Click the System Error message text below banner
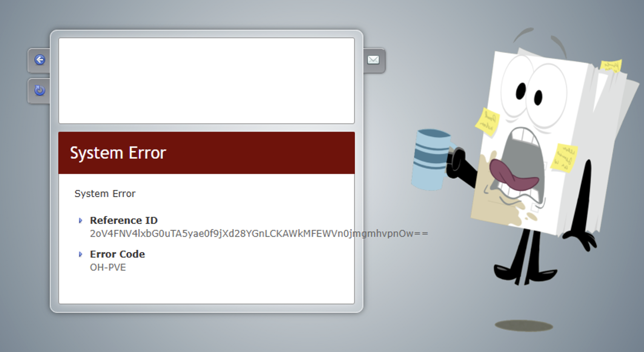 coord(105,194)
